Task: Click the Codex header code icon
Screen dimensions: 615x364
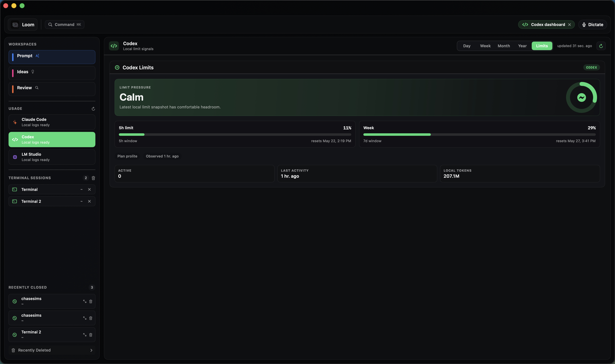Action: pyautogui.click(x=114, y=46)
